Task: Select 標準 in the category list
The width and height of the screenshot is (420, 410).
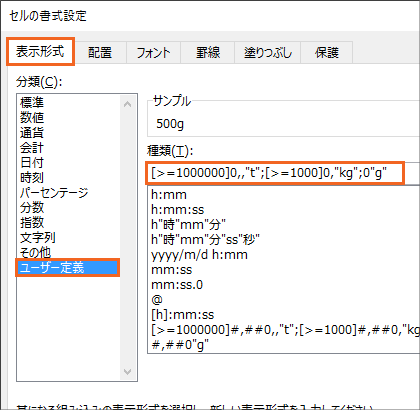Action: point(32,102)
